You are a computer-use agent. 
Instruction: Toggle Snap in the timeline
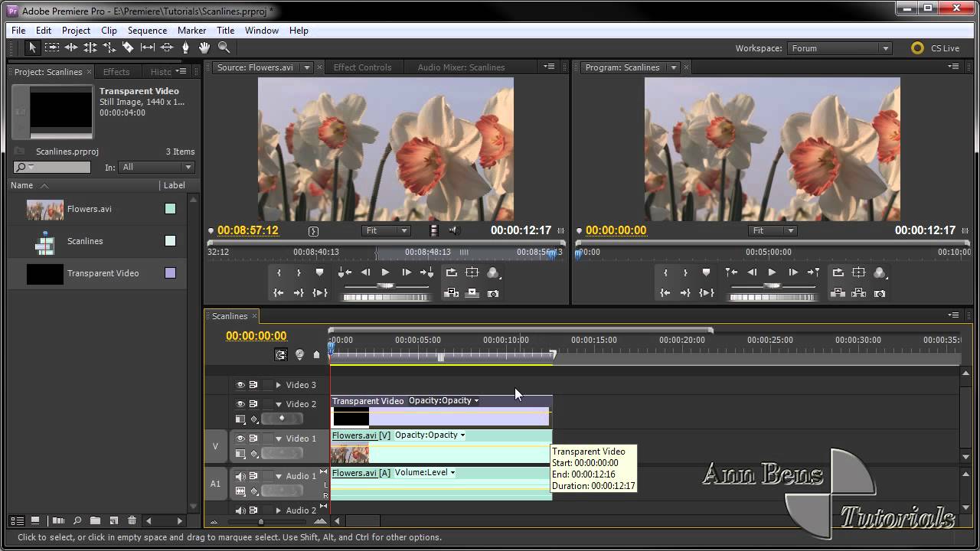281,354
